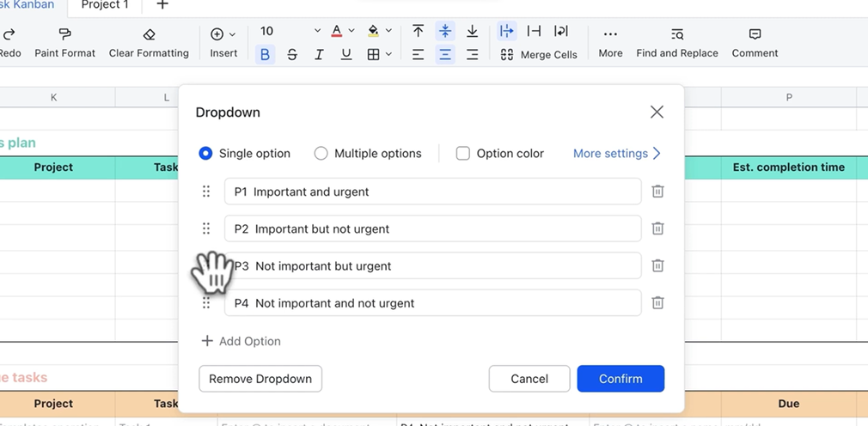Click the P2 Important but not urgent field
The width and height of the screenshot is (868, 426).
coord(432,228)
